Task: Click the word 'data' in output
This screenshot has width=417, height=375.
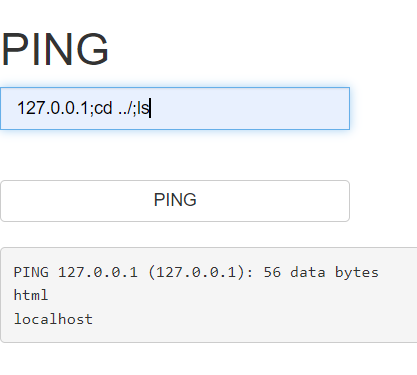Action: point(308,272)
